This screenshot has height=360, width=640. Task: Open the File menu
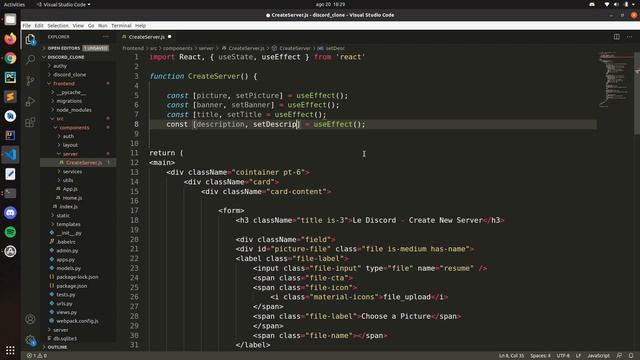tap(27, 25)
